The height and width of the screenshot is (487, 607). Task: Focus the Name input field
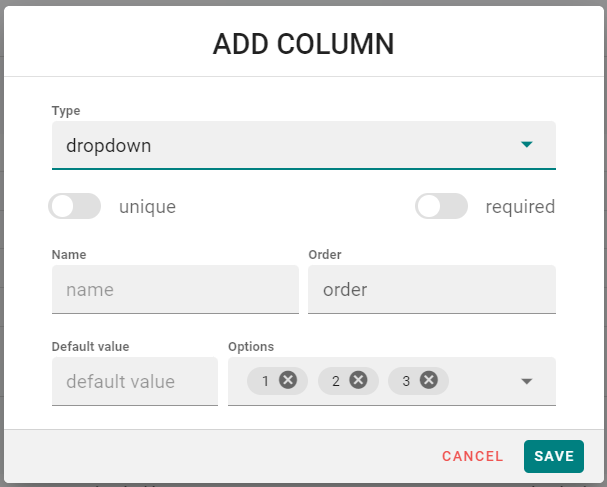175,290
